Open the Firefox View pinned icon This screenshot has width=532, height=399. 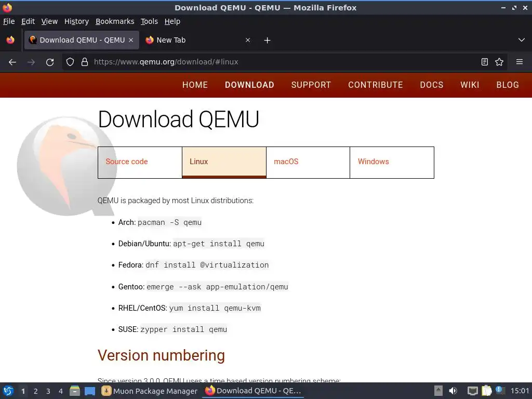[10, 40]
